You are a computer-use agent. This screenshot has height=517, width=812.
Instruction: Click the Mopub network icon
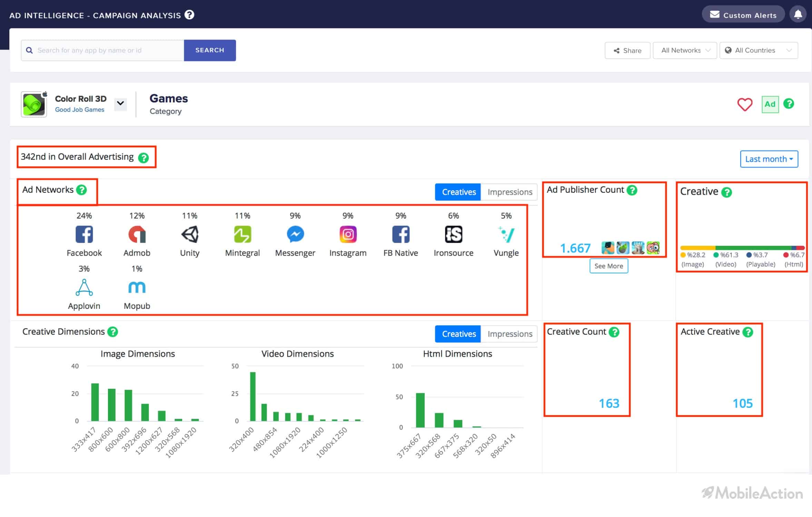[137, 287]
